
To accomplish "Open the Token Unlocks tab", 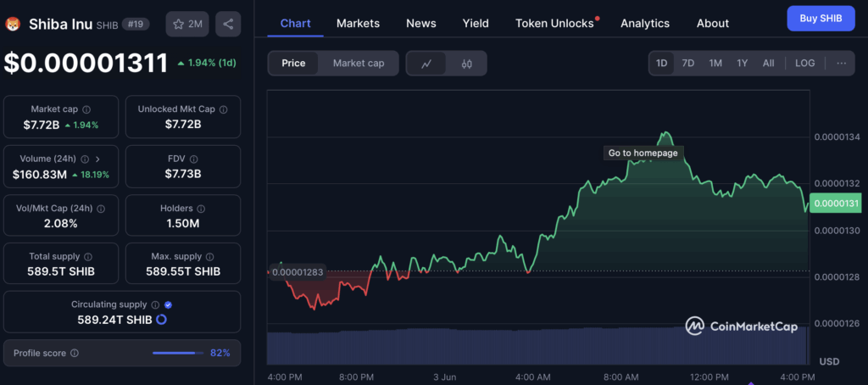I will coord(554,23).
